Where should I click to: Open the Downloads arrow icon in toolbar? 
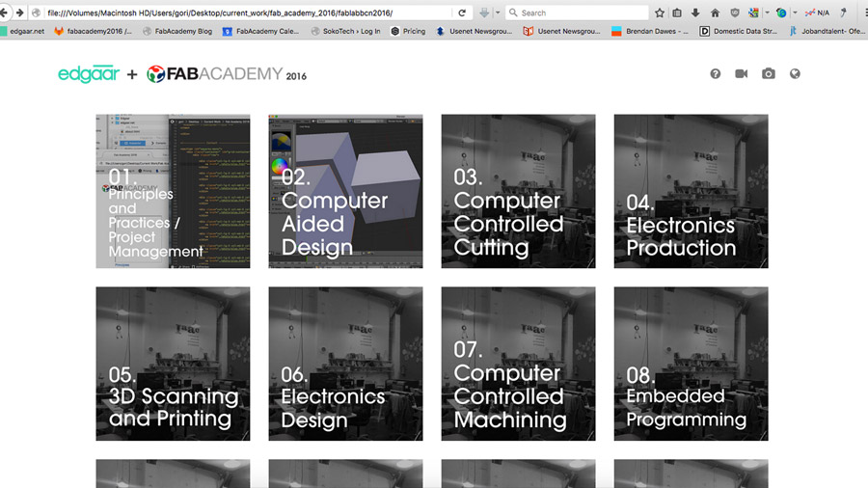point(695,13)
